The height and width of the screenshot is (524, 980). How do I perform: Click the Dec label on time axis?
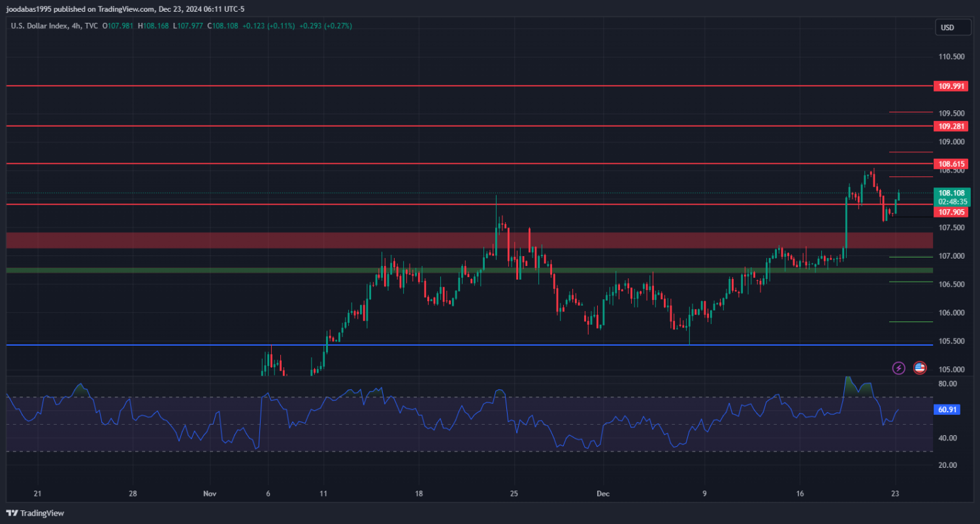click(x=603, y=493)
